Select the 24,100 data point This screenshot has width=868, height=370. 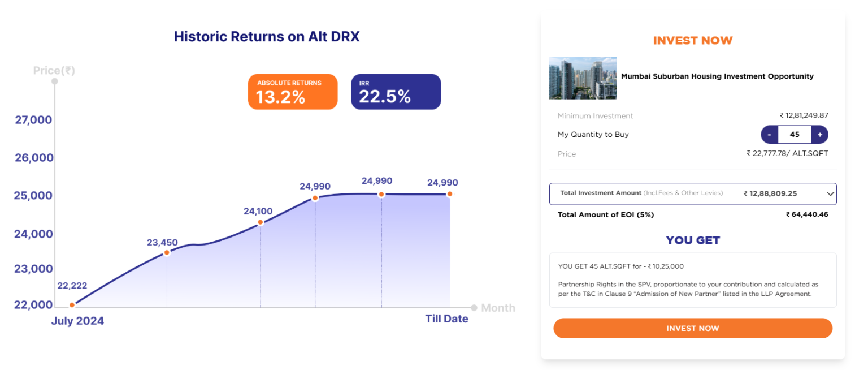click(260, 222)
